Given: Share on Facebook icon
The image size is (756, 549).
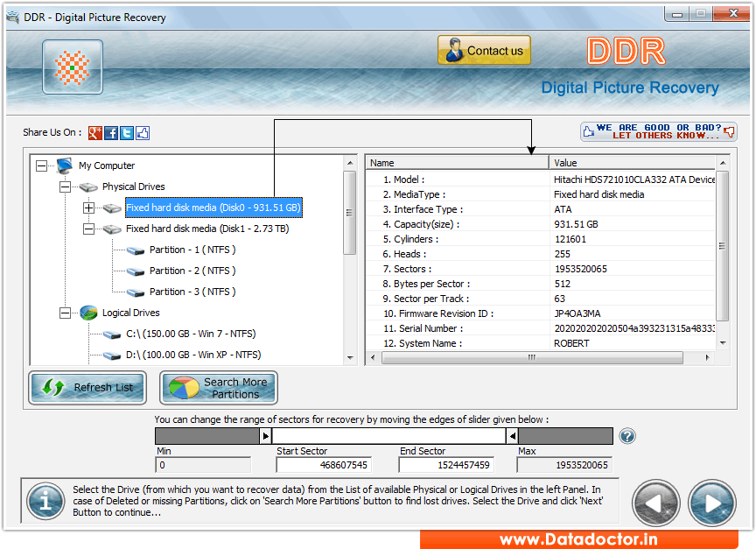Looking at the screenshot, I should pos(111,133).
